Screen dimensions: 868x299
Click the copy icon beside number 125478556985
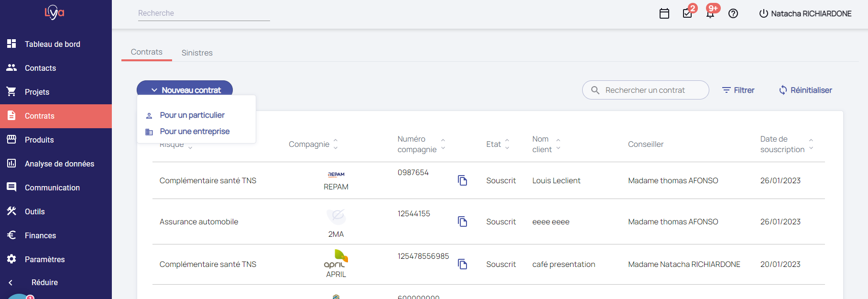click(462, 264)
